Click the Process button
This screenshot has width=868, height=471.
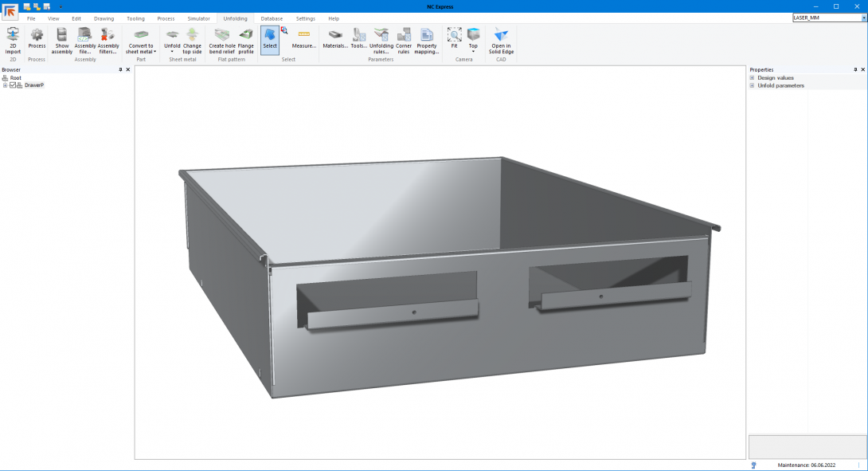37,38
